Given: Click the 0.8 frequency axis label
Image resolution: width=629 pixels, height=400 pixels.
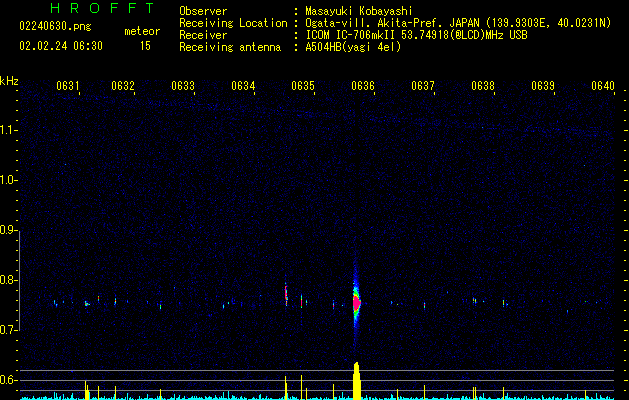Looking at the screenshot, I should point(9,280).
